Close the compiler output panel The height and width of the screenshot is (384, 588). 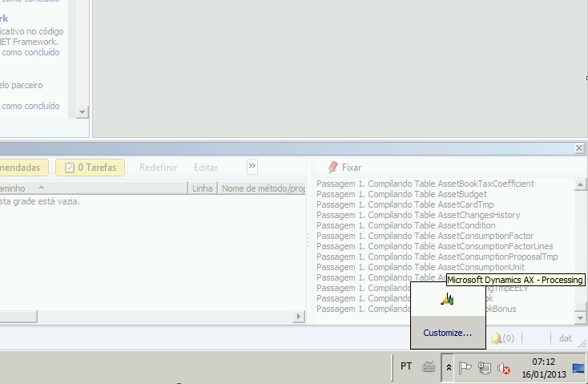point(579,148)
